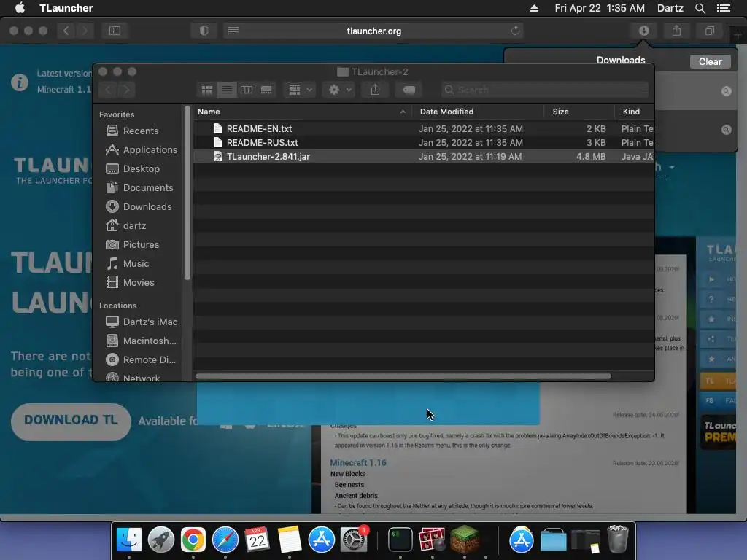The width and height of the screenshot is (747, 560).
Task: Select Remote Disc location in sidebar
Action: click(142, 360)
